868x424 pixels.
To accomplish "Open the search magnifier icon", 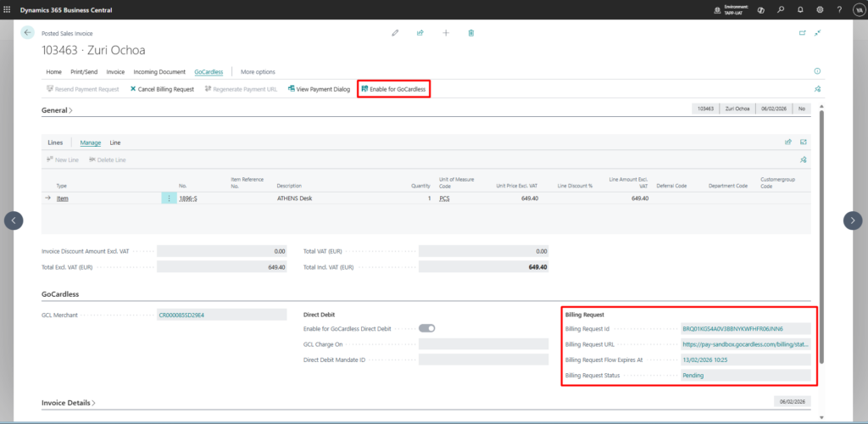I will point(781,9).
